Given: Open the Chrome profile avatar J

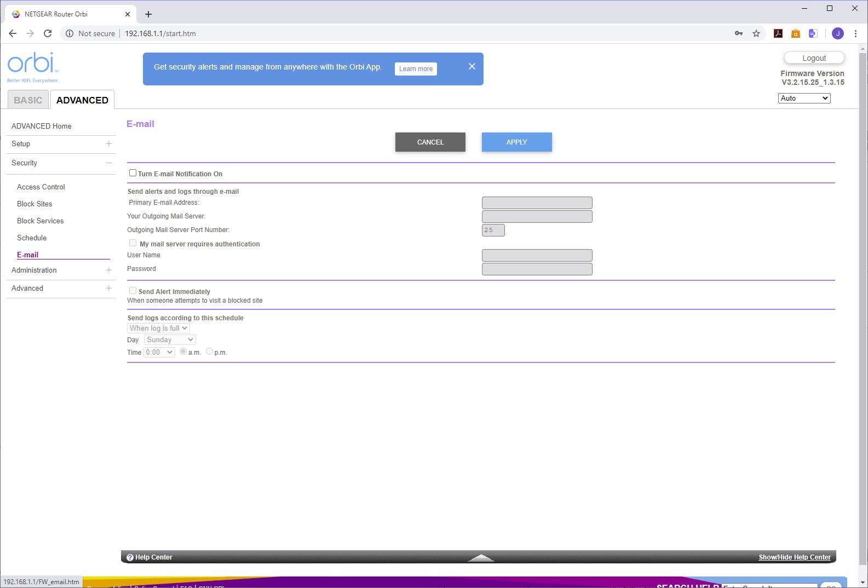Looking at the screenshot, I should (x=838, y=33).
